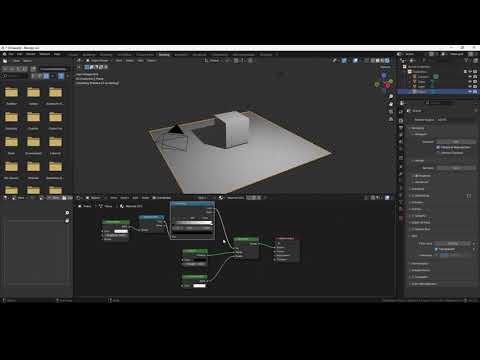480x360 pixels.
Task: Open the material Slot dropdown in node editor
Action: coord(202,198)
